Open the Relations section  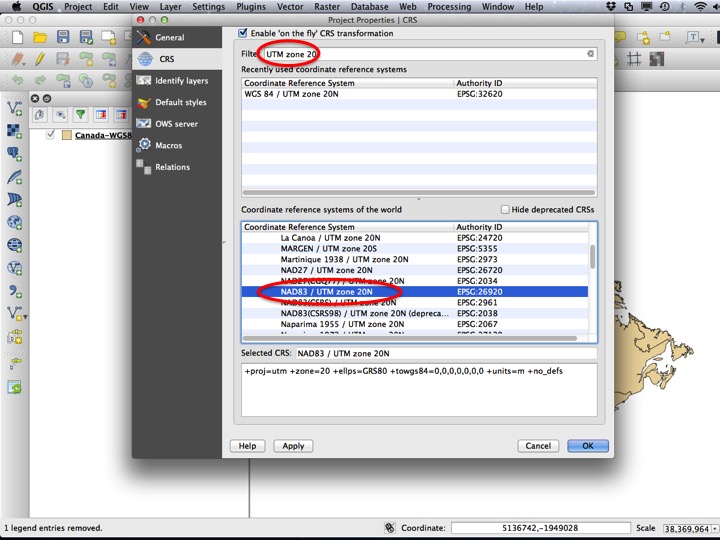click(177, 167)
